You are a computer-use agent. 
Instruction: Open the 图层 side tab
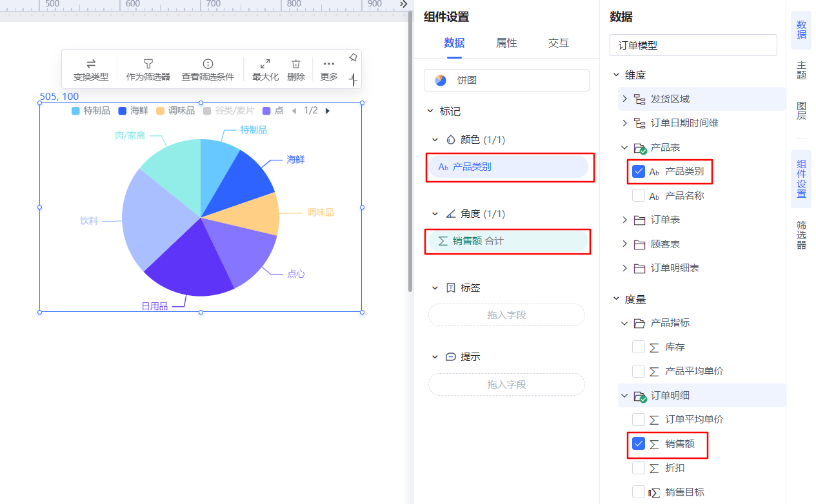801,111
